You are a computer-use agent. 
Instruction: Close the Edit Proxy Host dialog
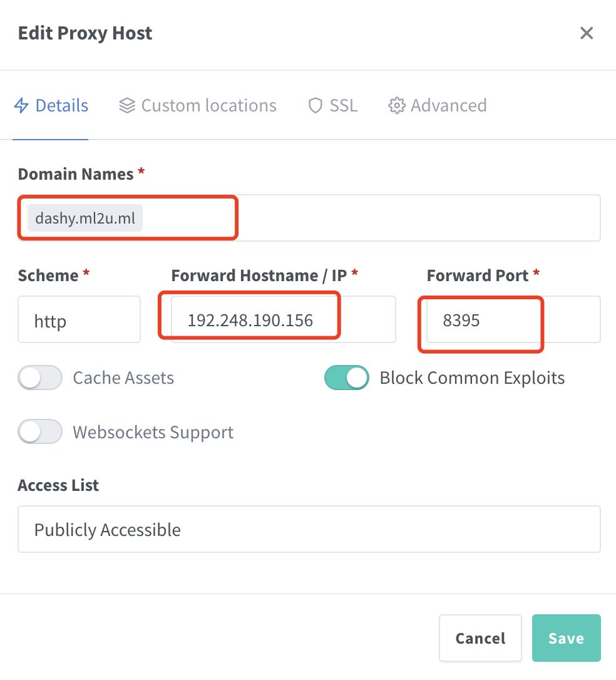[587, 33]
